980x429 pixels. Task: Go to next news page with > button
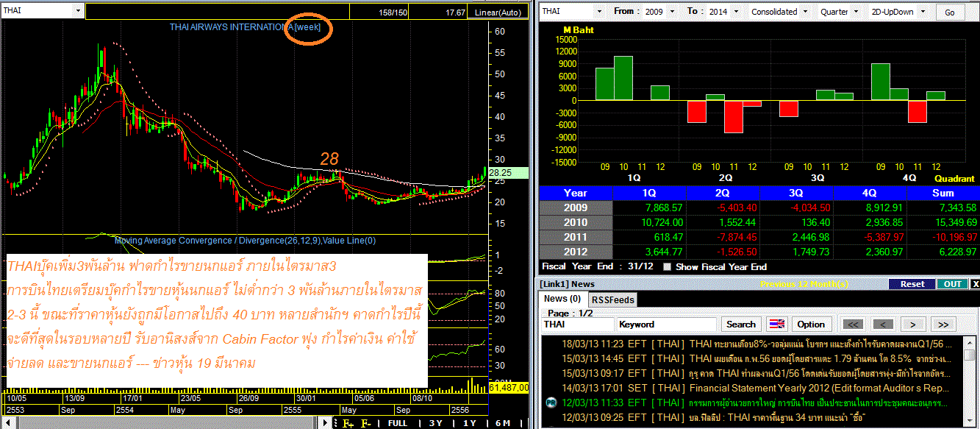point(913,324)
